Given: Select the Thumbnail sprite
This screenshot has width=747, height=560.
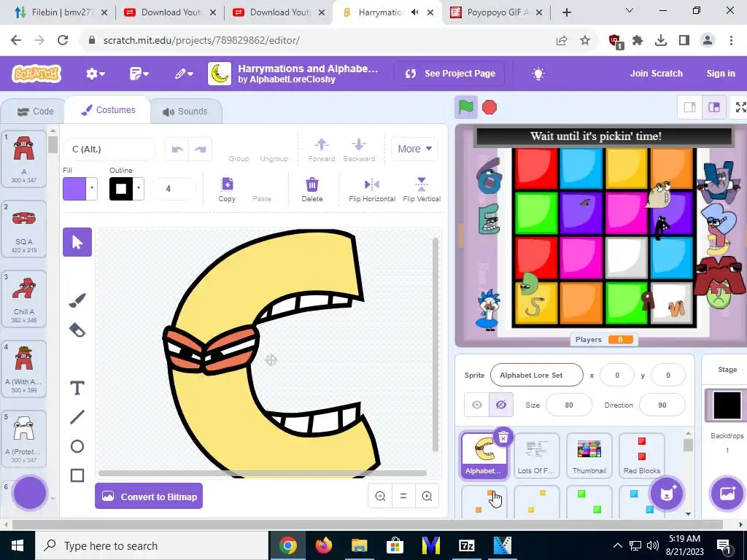Looking at the screenshot, I should tap(589, 455).
